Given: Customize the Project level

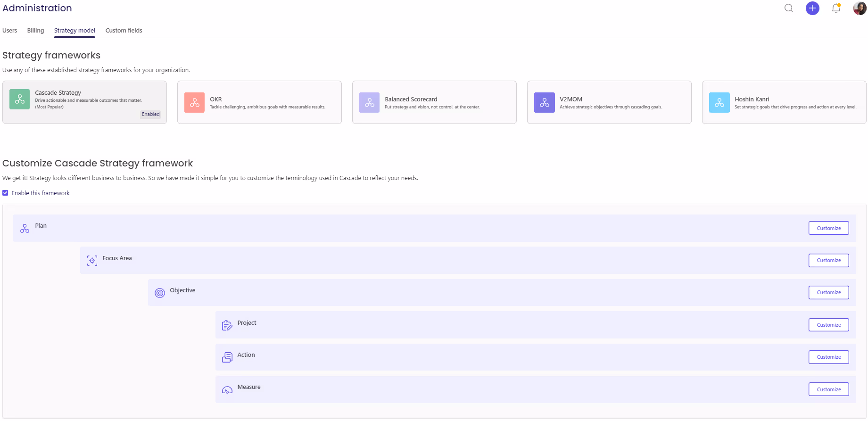Looking at the screenshot, I should 829,325.
